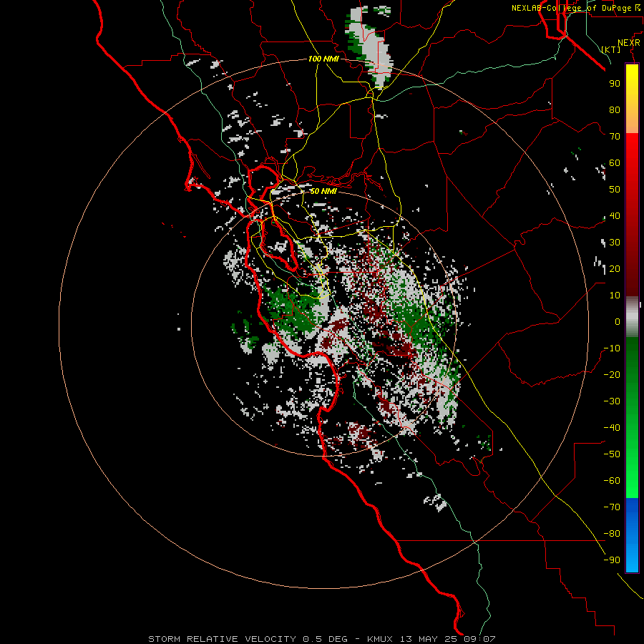Click the NEXR label above the color scale

pos(629,43)
